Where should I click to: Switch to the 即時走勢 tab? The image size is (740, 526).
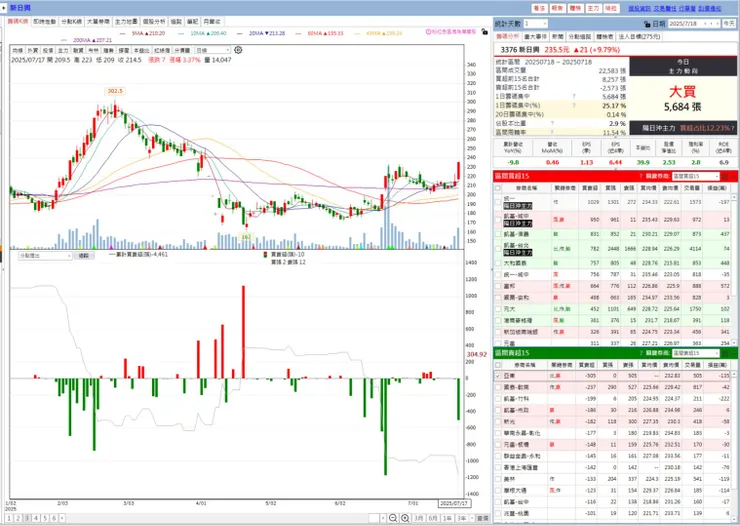(45, 22)
